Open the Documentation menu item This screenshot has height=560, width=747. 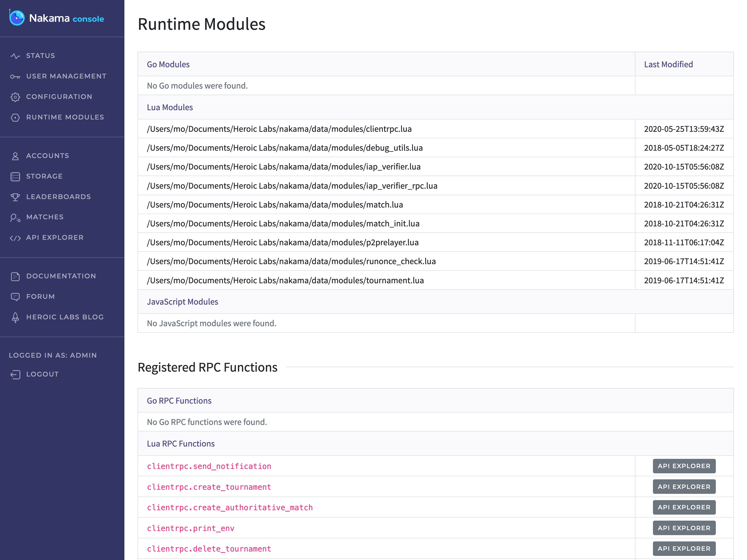click(61, 276)
